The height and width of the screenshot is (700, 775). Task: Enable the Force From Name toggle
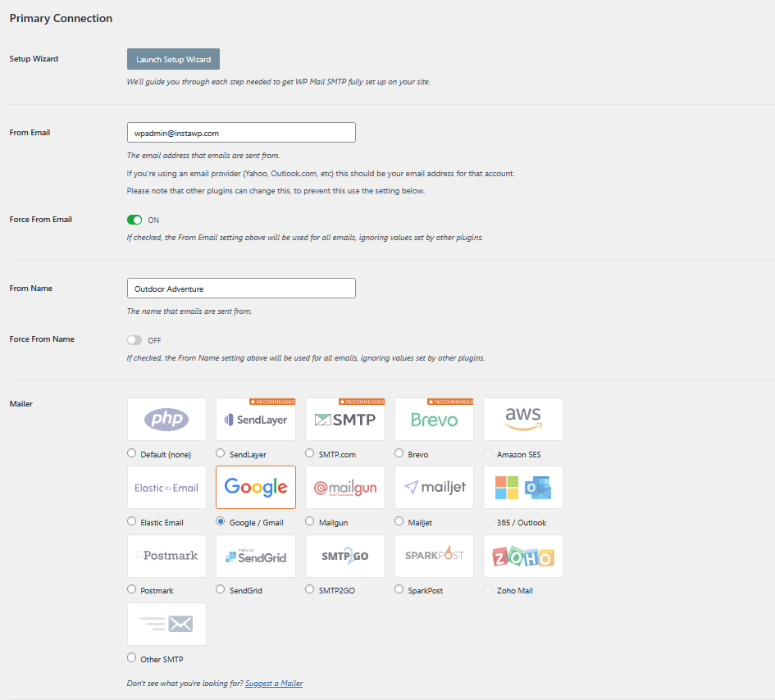point(134,340)
